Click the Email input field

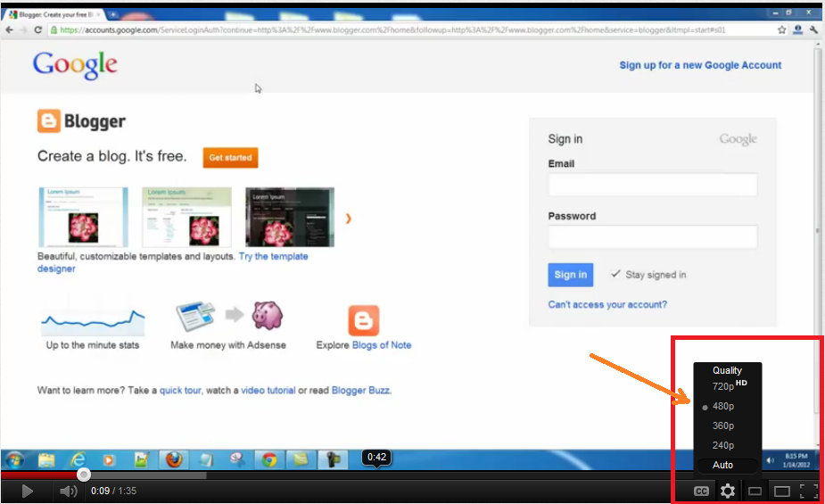pyautogui.click(x=653, y=185)
